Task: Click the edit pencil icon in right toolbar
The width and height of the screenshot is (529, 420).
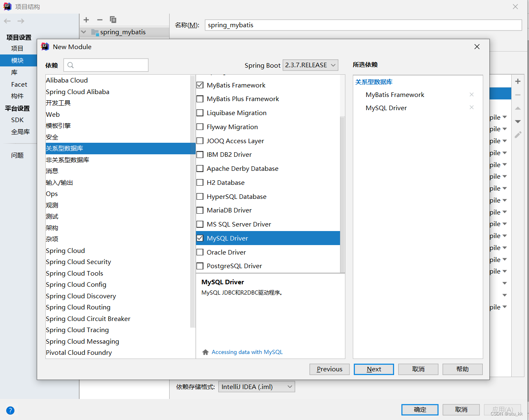Action: [518, 135]
